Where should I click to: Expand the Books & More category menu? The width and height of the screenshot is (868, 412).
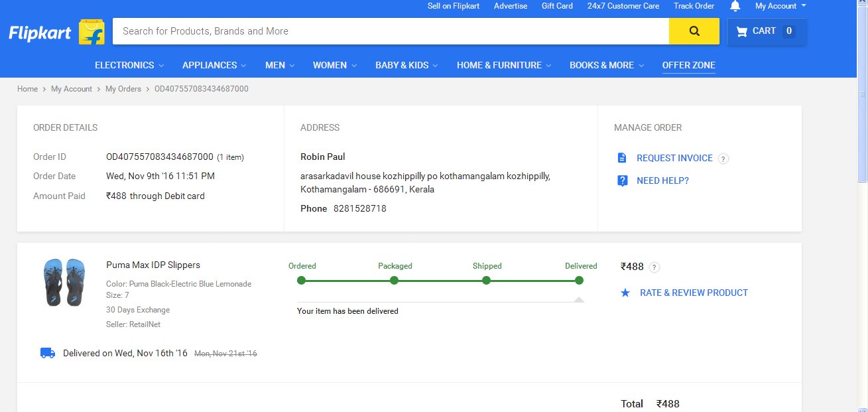pos(607,65)
